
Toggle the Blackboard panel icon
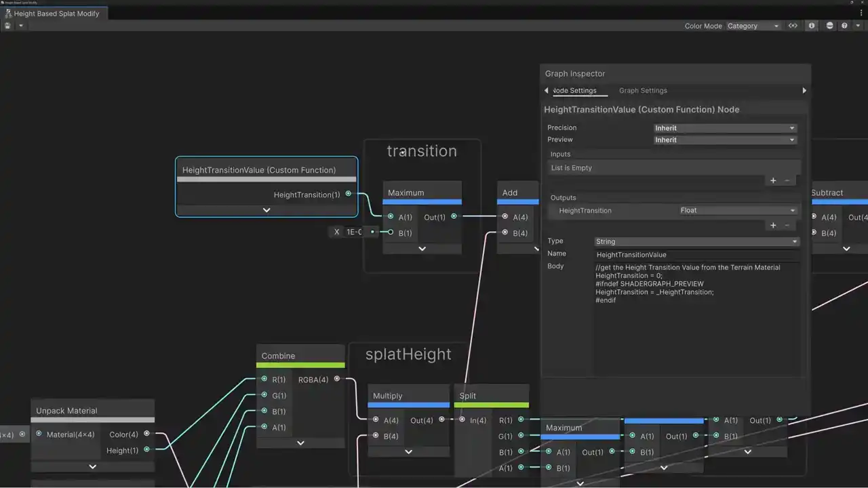[793, 26]
